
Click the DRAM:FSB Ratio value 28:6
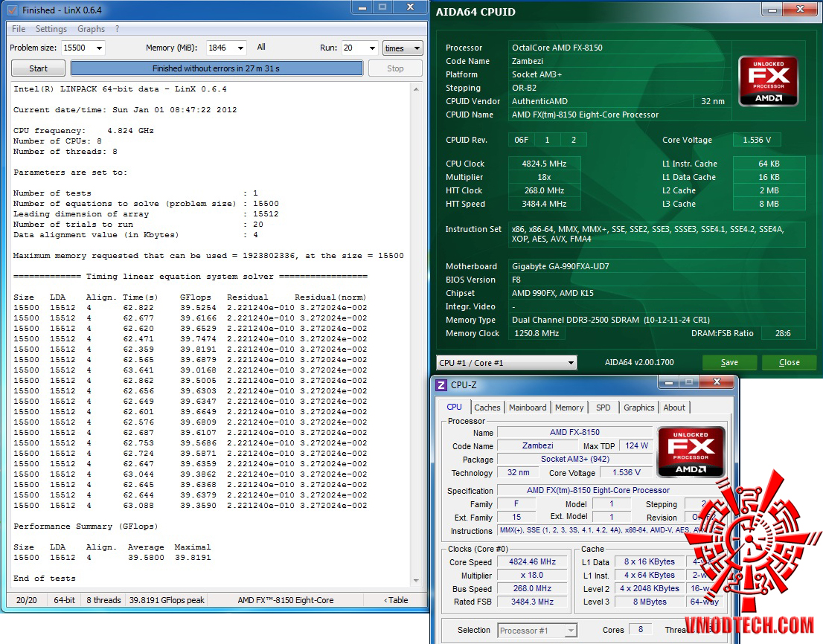[x=783, y=334]
